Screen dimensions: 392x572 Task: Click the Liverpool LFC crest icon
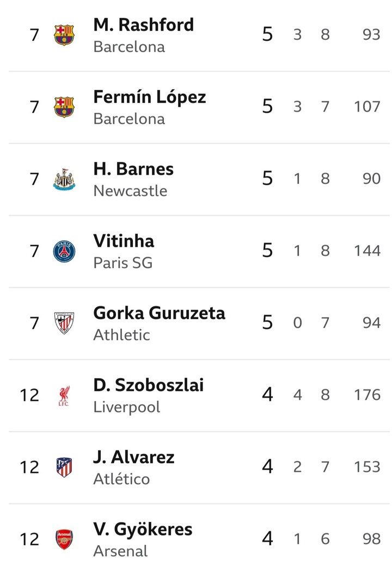click(x=64, y=395)
